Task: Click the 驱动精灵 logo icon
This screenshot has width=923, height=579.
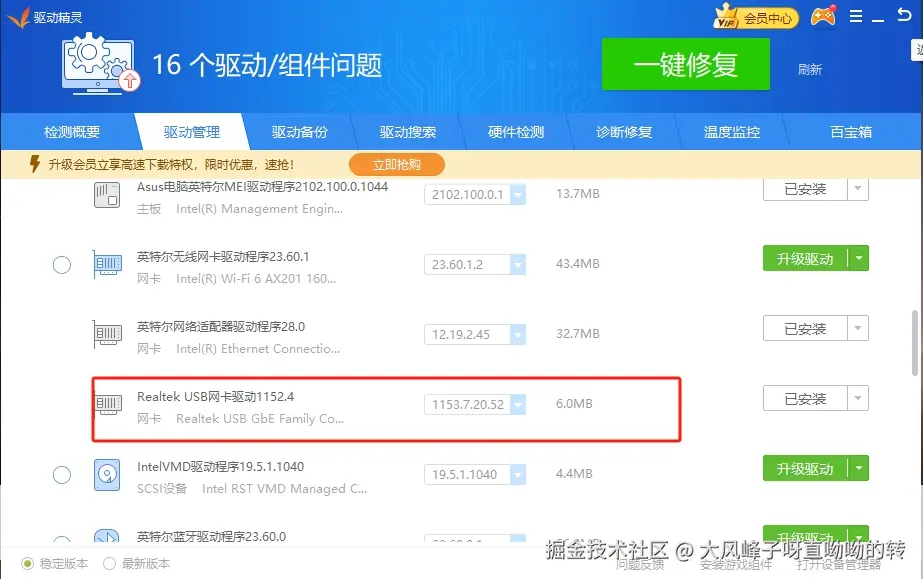Action: (x=19, y=16)
